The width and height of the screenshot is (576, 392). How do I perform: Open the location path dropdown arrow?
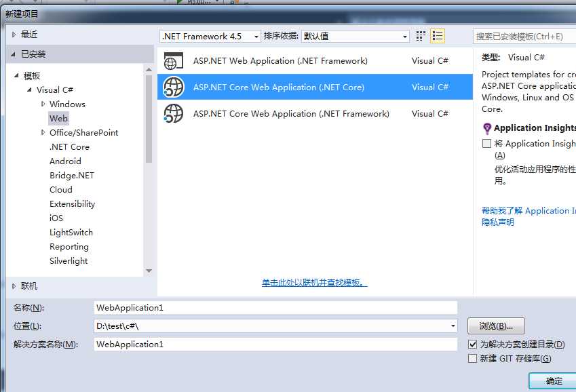(x=453, y=326)
